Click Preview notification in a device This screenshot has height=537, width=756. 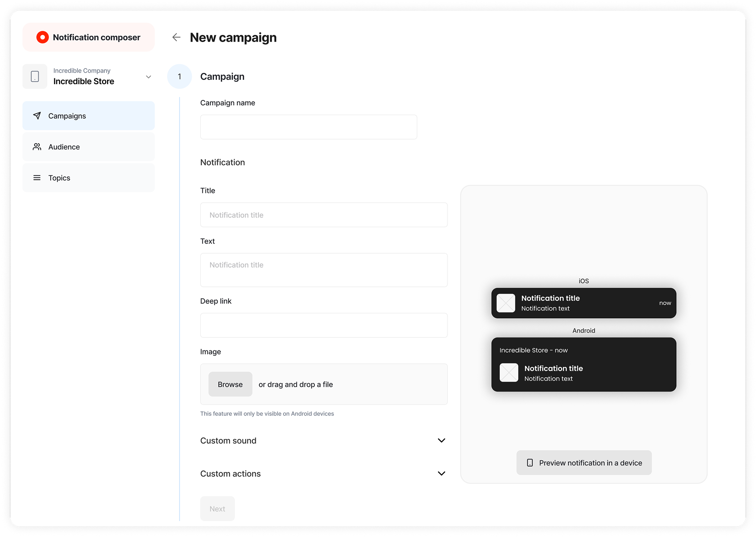(x=584, y=463)
